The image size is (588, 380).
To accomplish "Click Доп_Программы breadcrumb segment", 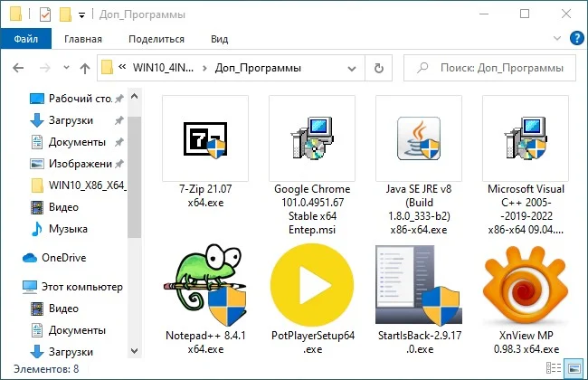I will [258, 68].
